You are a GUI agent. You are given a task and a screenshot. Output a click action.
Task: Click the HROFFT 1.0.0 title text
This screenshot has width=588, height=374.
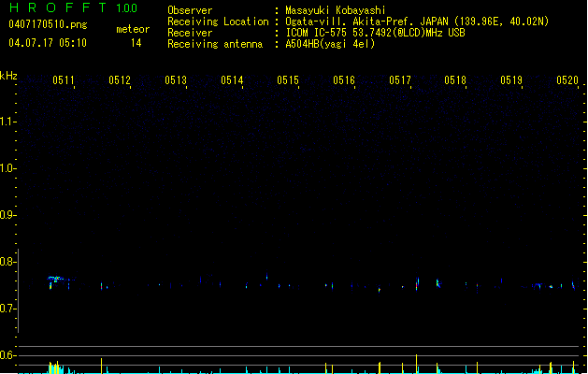pos(74,7)
